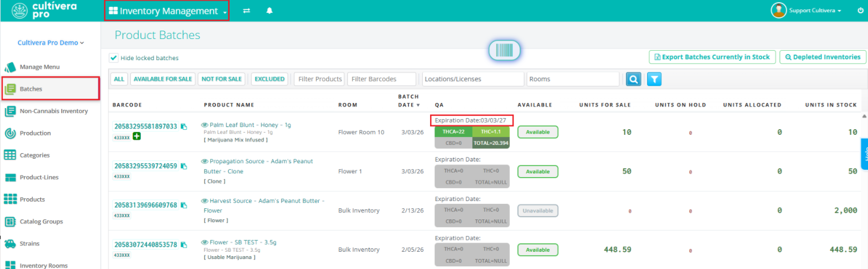This screenshot has width=868, height=269.
Task: Open Inventory Management module dropdown
Action: pyautogui.click(x=167, y=11)
